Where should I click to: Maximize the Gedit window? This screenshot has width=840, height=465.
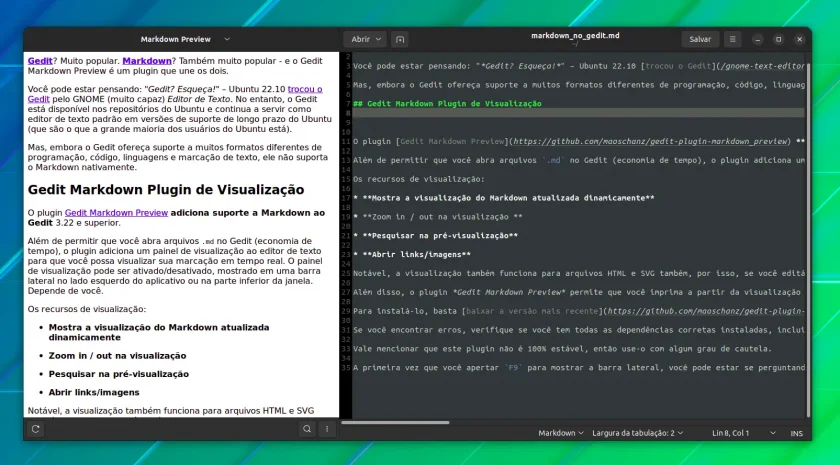778,39
